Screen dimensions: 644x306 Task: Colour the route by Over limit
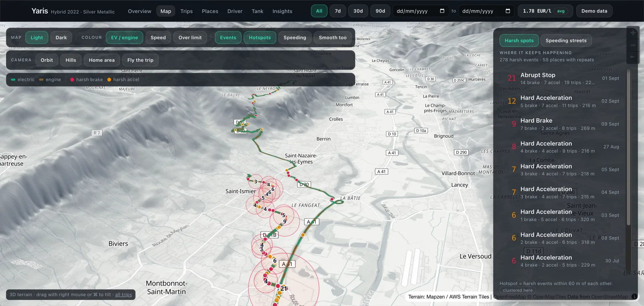190,38
